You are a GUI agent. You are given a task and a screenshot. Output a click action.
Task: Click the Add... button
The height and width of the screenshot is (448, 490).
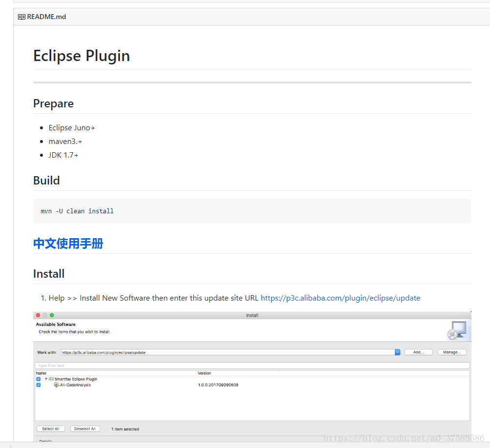pos(418,352)
